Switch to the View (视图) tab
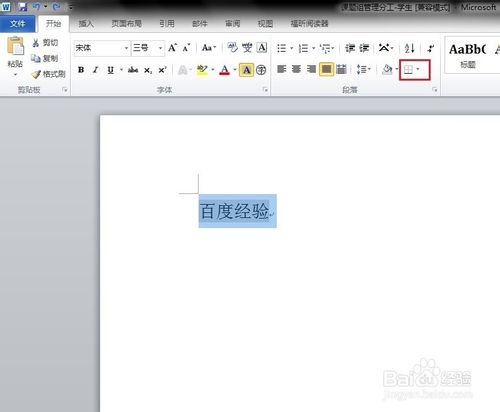This screenshot has height=412, width=500. [x=265, y=23]
